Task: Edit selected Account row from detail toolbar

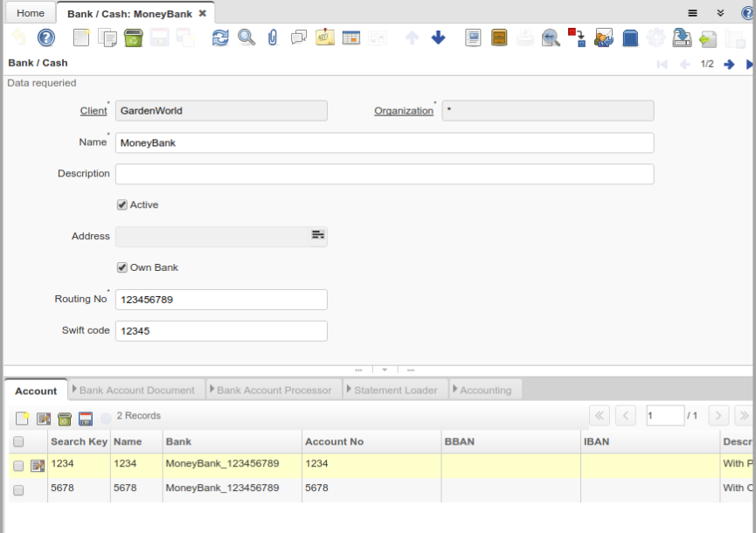Action: pos(44,419)
